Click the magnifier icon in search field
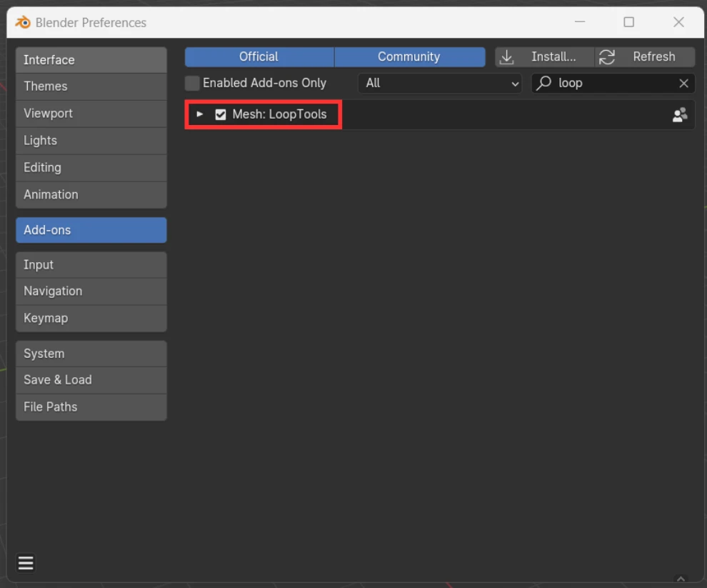 click(544, 83)
